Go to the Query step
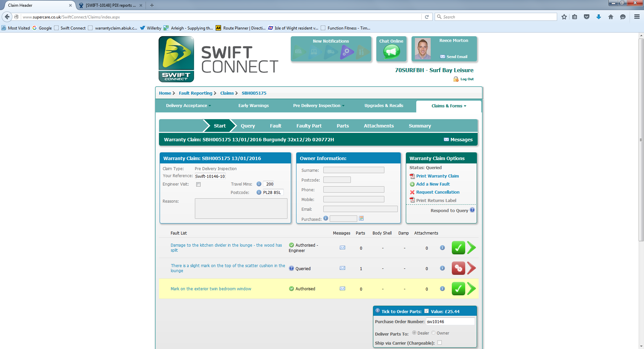Viewport: 644px width, 349px height. (x=248, y=126)
